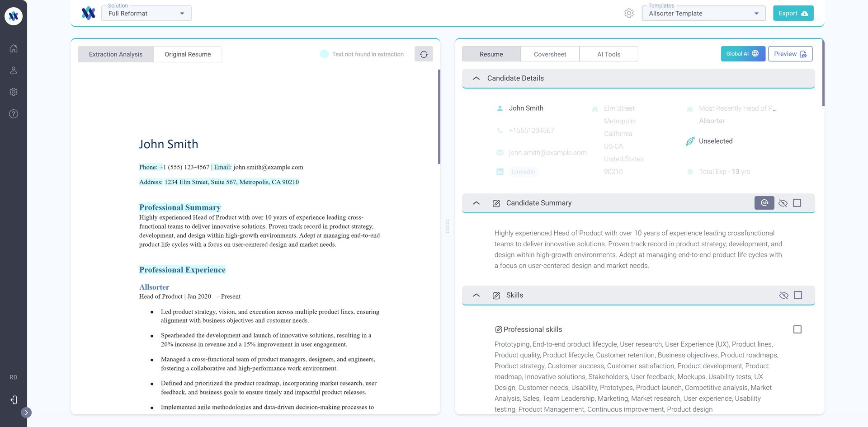Screen dimensions: 868x427
Task: Edit the Candidate Summary section
Action: (496, 203)
